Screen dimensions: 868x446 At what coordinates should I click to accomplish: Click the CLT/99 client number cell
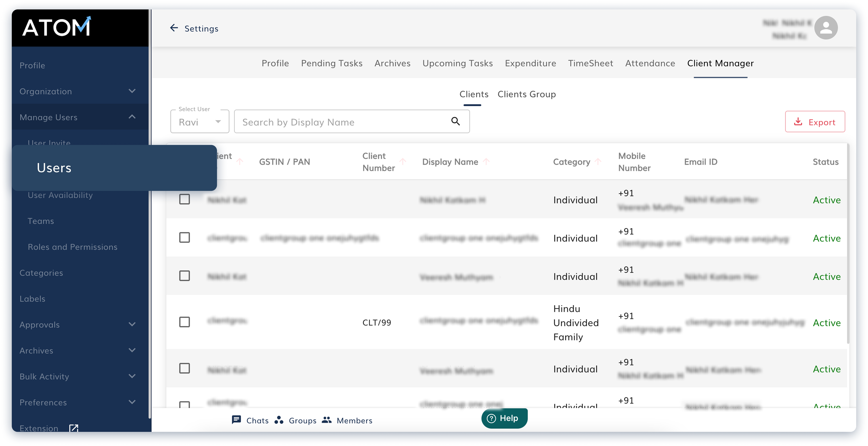pyautogui.click(x=377, y=322)
